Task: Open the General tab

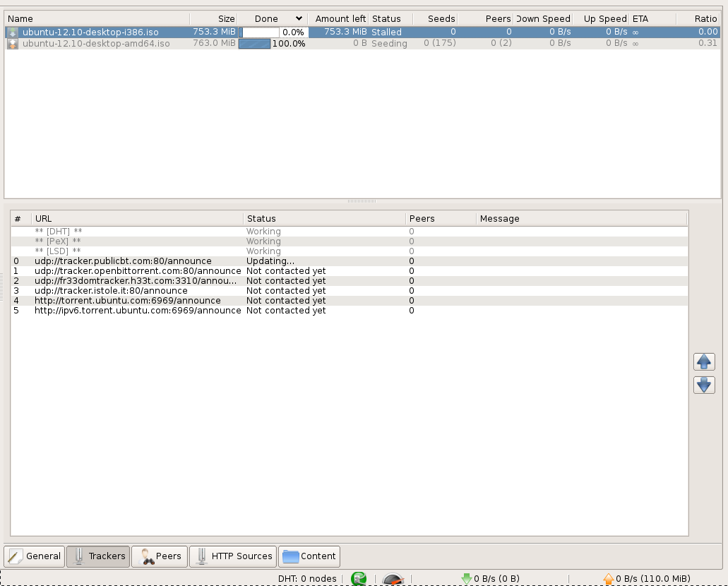Action: 35,556
